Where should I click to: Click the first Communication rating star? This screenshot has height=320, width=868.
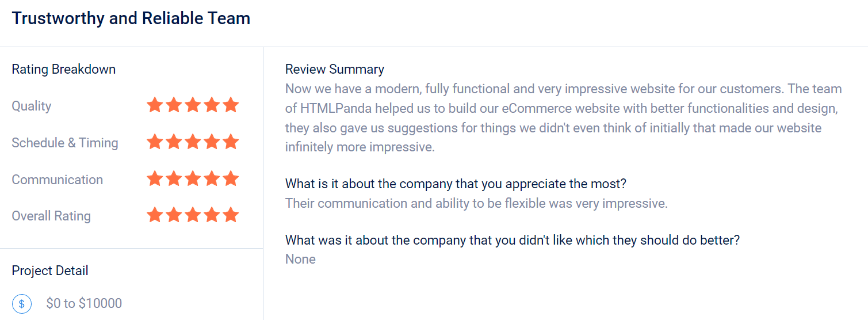point(154,179)
